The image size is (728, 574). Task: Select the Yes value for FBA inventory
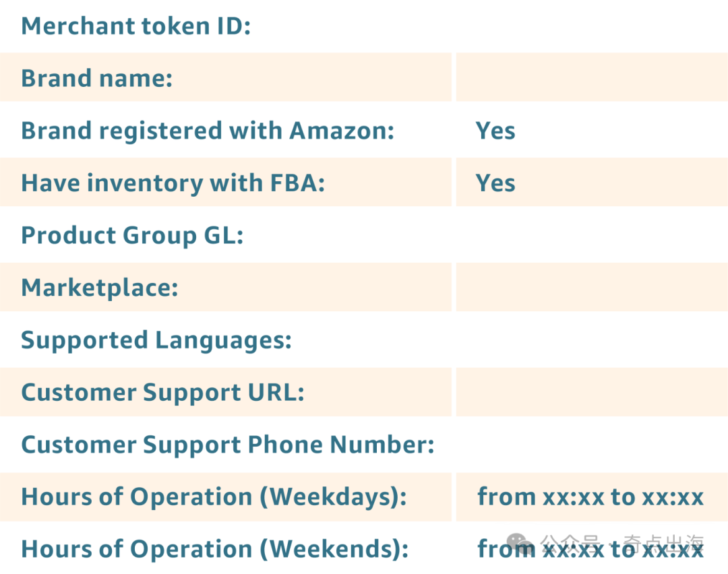pyautogui.click(x=495, y=183)
